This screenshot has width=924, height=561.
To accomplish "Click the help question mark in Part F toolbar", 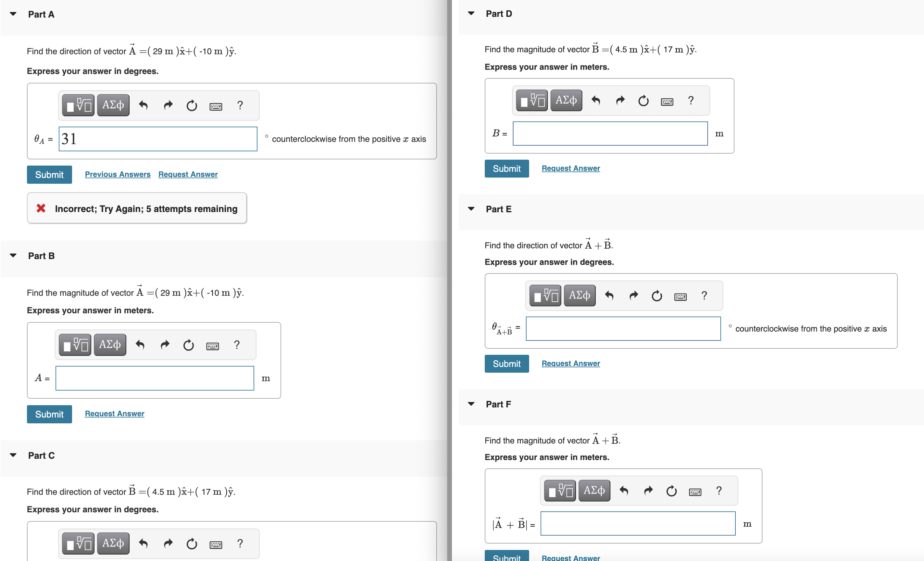I will 718,491.
